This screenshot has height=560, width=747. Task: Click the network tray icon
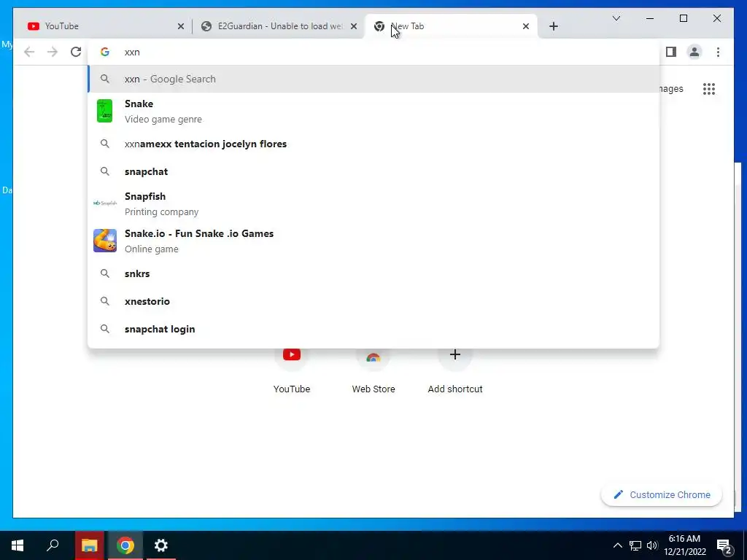635,545
